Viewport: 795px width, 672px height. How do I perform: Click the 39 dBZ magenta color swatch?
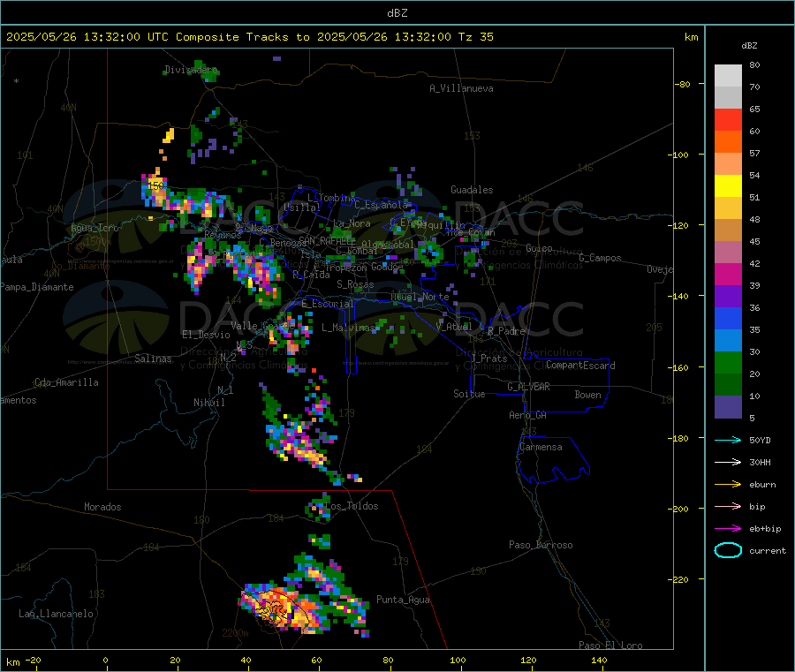(728, 274)
